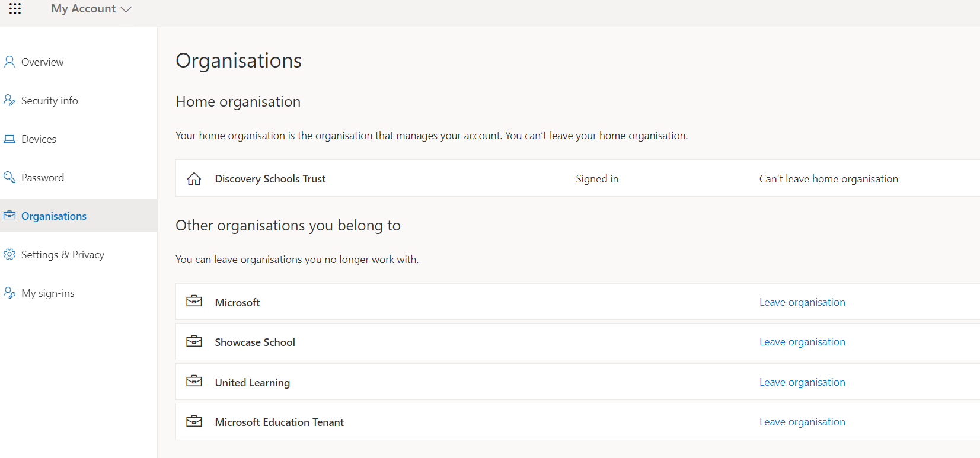Click the Settings & Privacy gear icon
This screenshot has height=458, width=980.
[9, 254]
